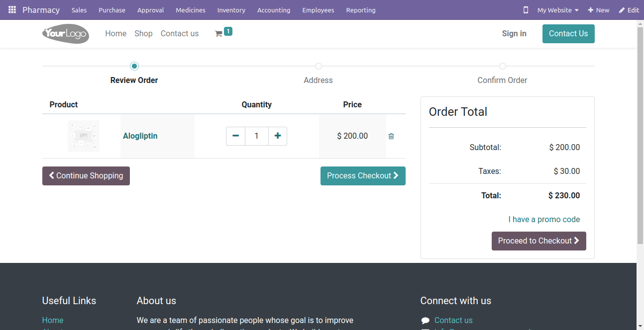Open the Inventory menu
Viewport: 644px width, 330px height.
pos(231,10)
